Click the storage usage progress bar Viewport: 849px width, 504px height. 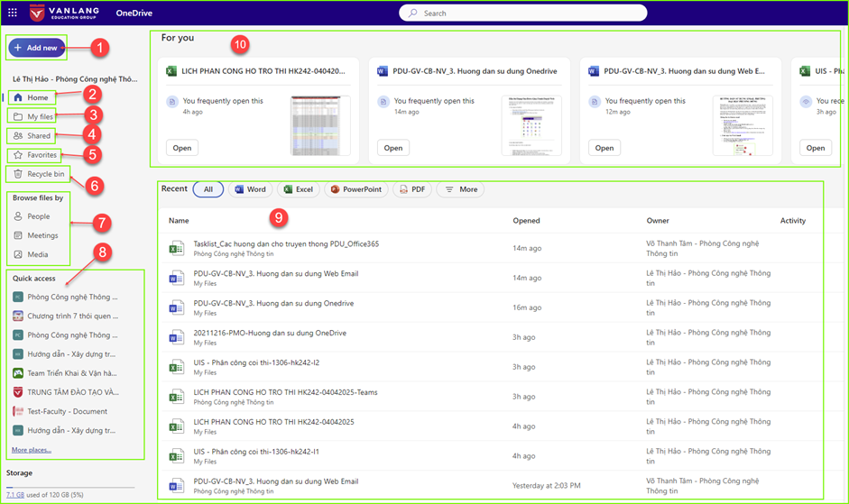(70, 487)
